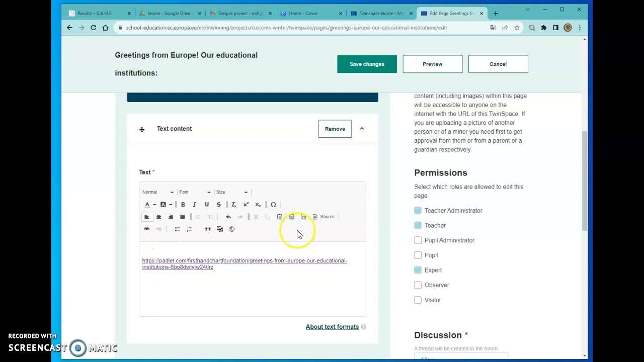The width and height of the screenshot is (644, 362).
Task: Click the globe embed icon
Action: point(231,229)
